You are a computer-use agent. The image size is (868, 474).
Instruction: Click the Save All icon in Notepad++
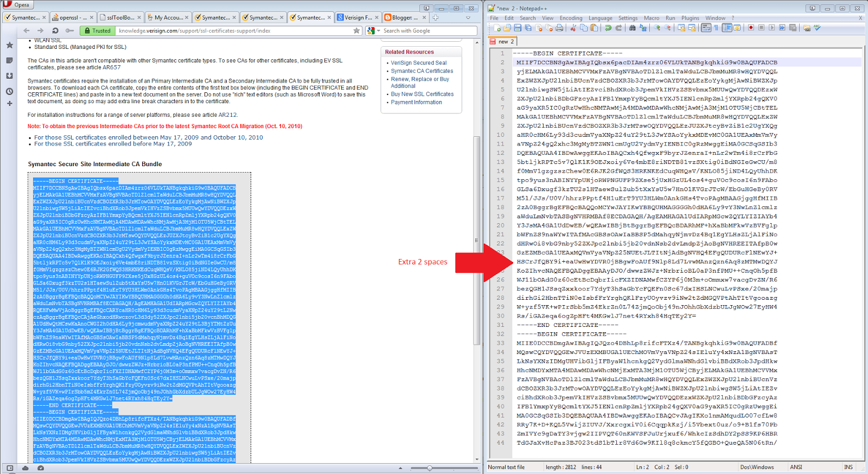[528, 28]
